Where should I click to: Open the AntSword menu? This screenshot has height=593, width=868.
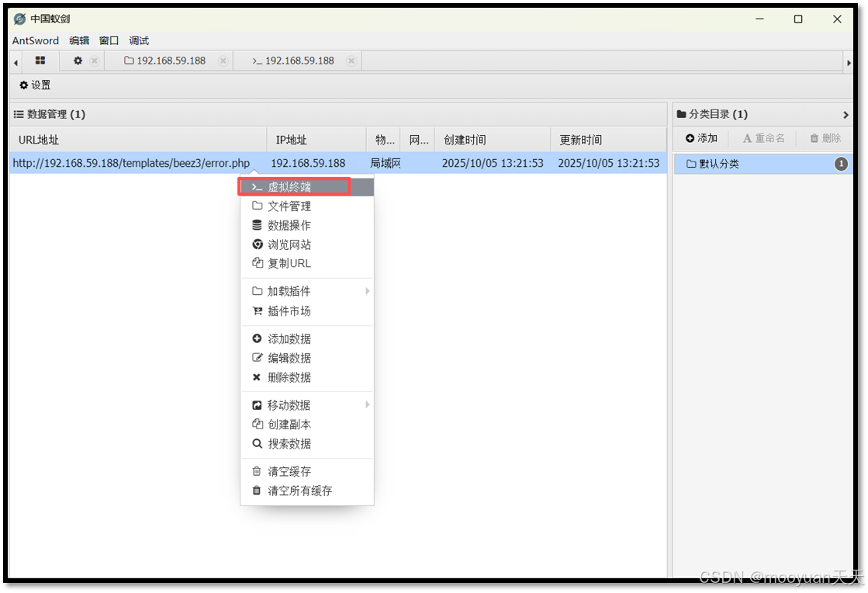[36, 40]
